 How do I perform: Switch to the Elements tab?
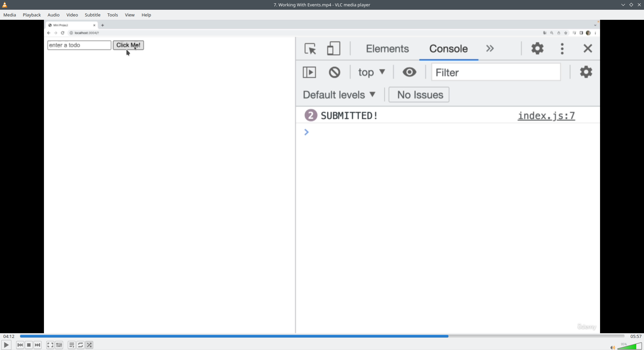click(387, 49)
